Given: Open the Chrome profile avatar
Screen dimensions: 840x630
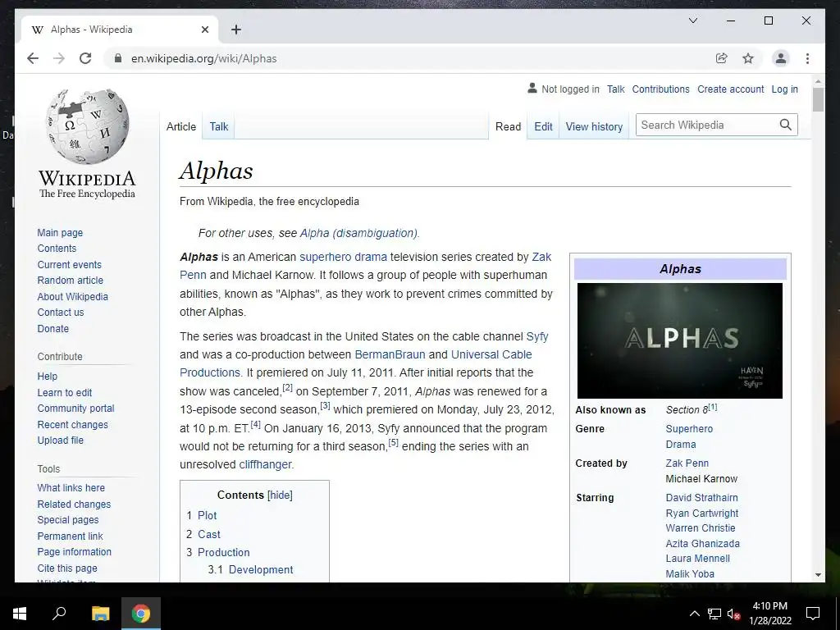Looking at the screenshot, I should pos(781,58).
